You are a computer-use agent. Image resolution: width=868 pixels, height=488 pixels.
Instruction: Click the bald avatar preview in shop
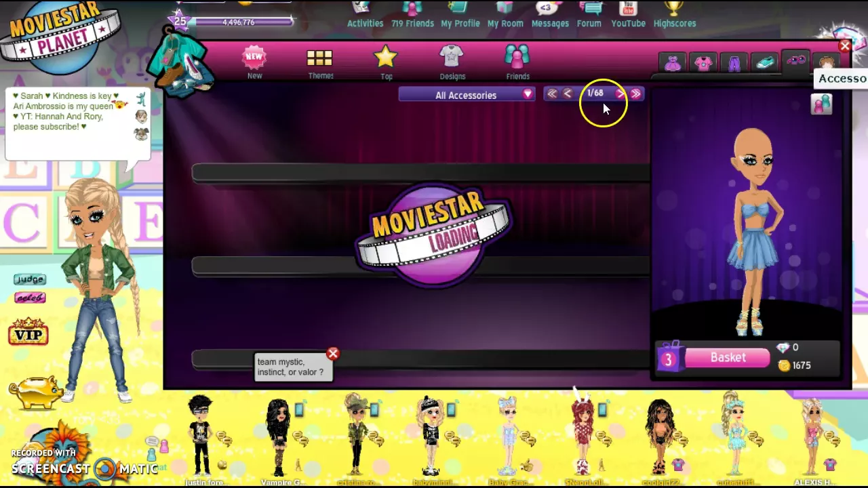coord(753,230)
